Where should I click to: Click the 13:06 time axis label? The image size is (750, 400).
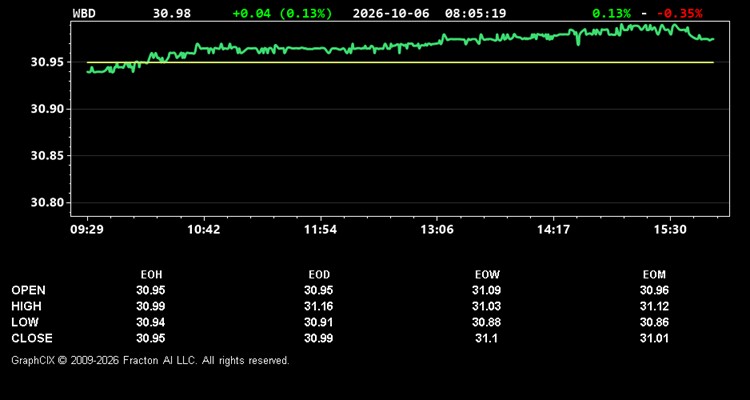tap(437, 230)
